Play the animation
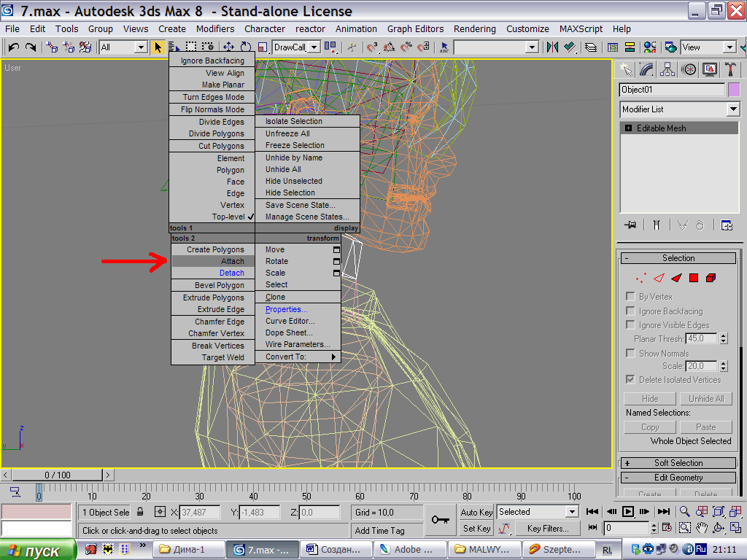Screen dimensions: 747x560 tap(628, 511)
